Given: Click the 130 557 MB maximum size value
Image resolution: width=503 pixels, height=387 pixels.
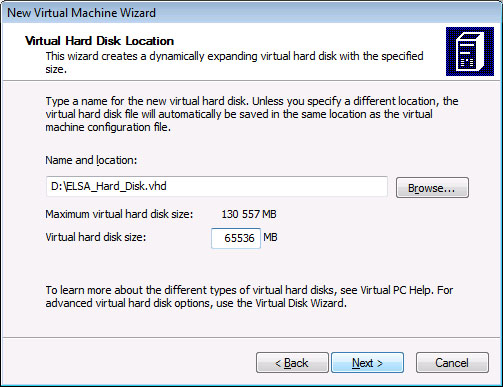Looking at the screenshot, I should (249, 214).
